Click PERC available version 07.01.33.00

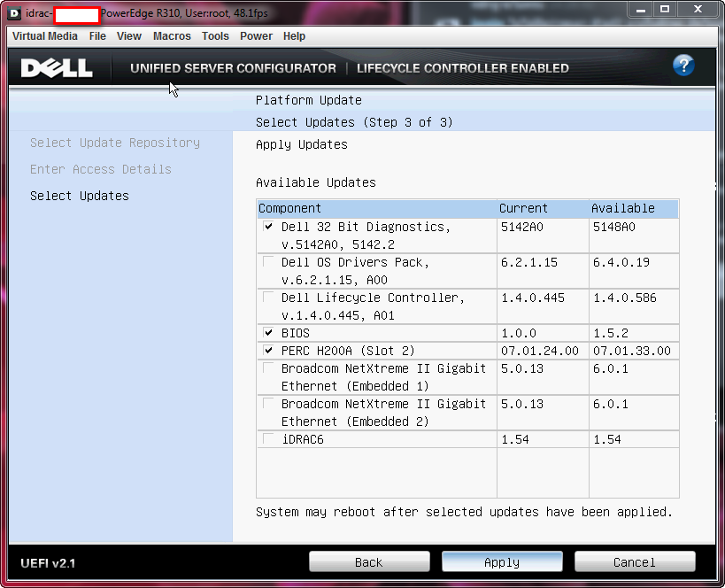[631, 351]
